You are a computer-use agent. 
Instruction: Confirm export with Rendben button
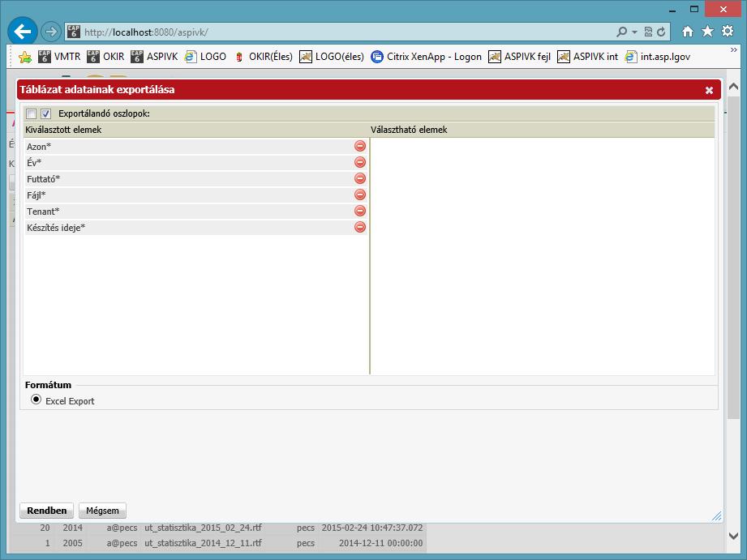(47, 511)
